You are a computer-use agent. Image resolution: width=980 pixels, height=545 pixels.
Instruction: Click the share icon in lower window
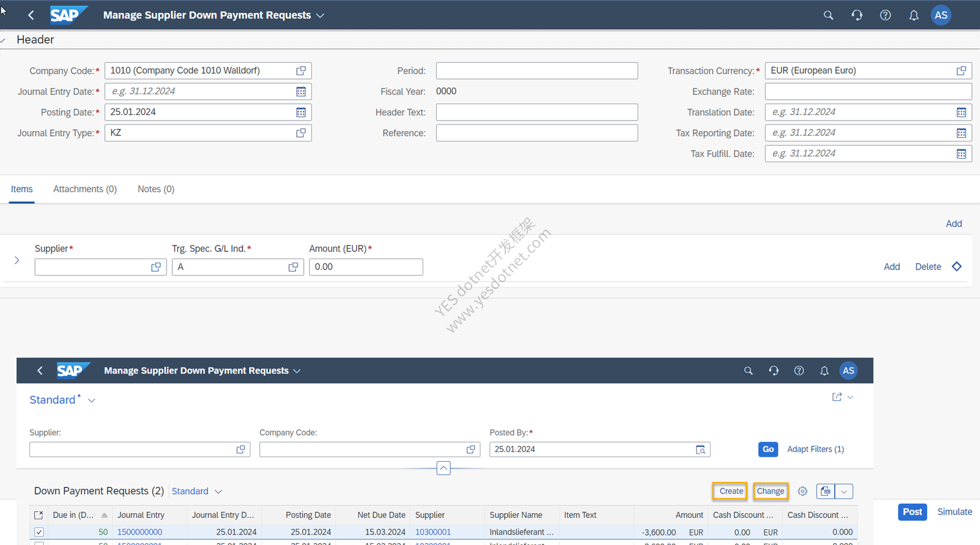point(837,397)
